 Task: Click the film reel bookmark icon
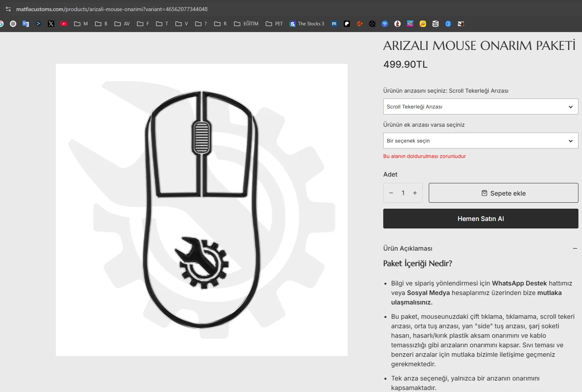(x=372, y=24)
